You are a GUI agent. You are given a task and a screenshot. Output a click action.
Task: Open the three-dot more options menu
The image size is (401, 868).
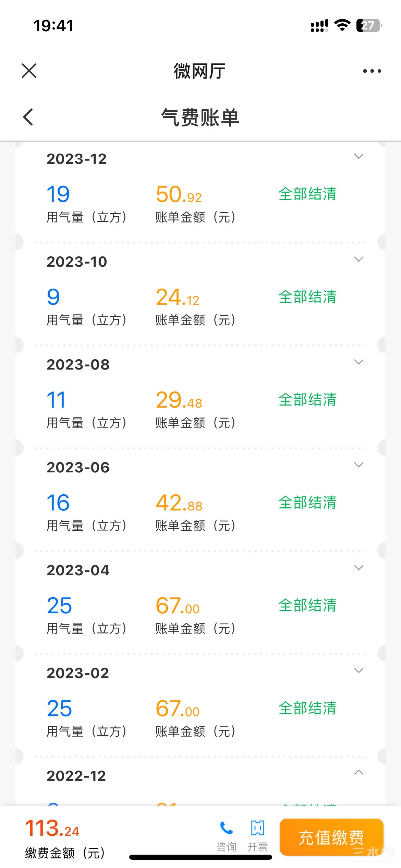pyautogui.click(x=372, y=71)
